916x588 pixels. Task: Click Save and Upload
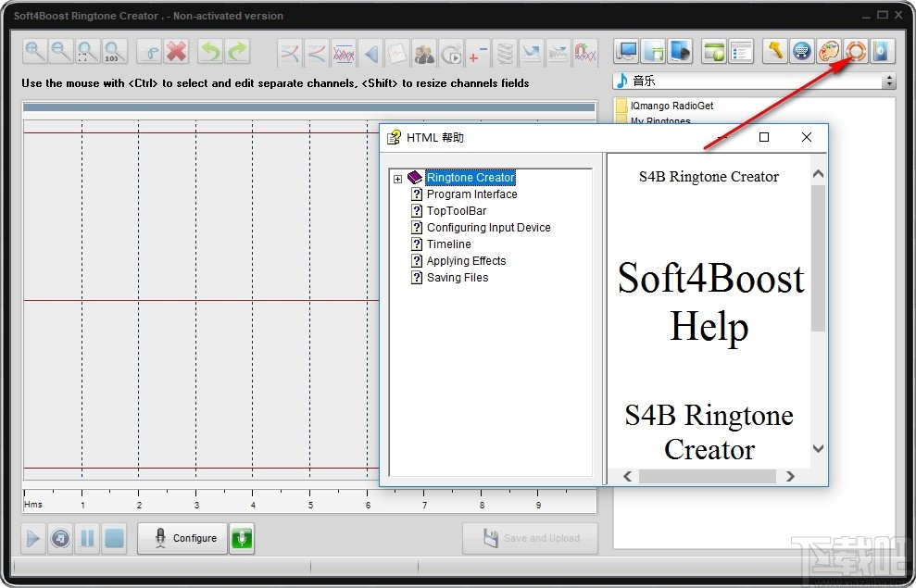click(530, 538)
